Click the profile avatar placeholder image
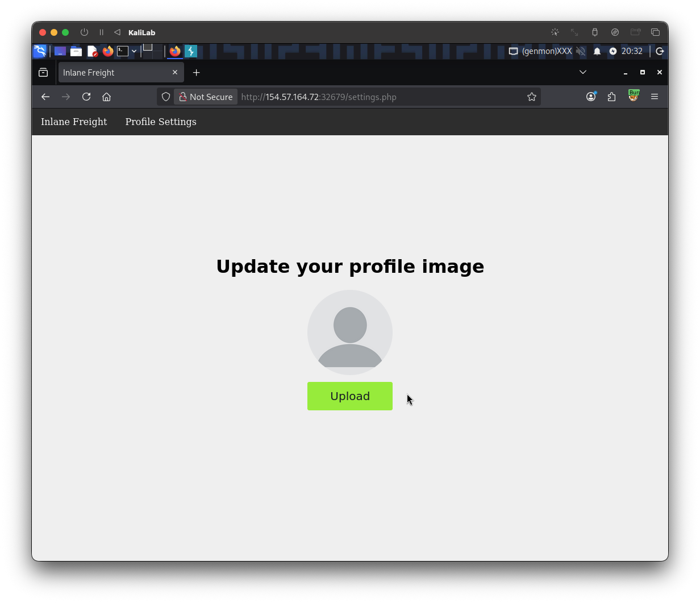 tap(350, 332)
